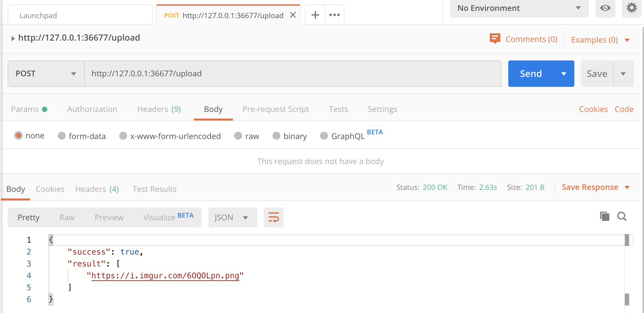Open the manage environments gear icon
The height and width of the screenshot is (313, 644).
631,8
